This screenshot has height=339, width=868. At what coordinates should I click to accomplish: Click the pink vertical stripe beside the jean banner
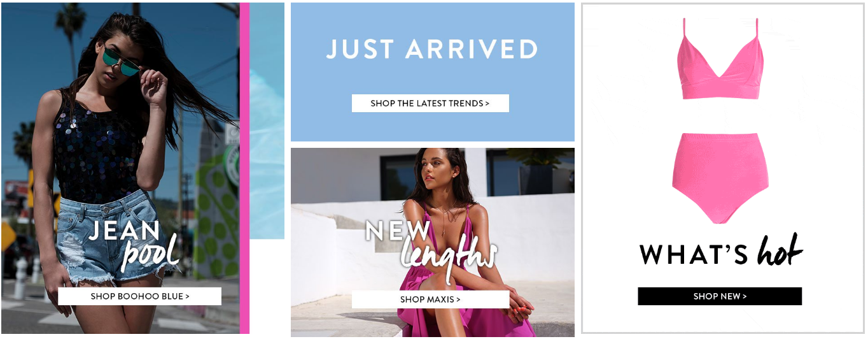pyautogui.click(x=244, y=168)
